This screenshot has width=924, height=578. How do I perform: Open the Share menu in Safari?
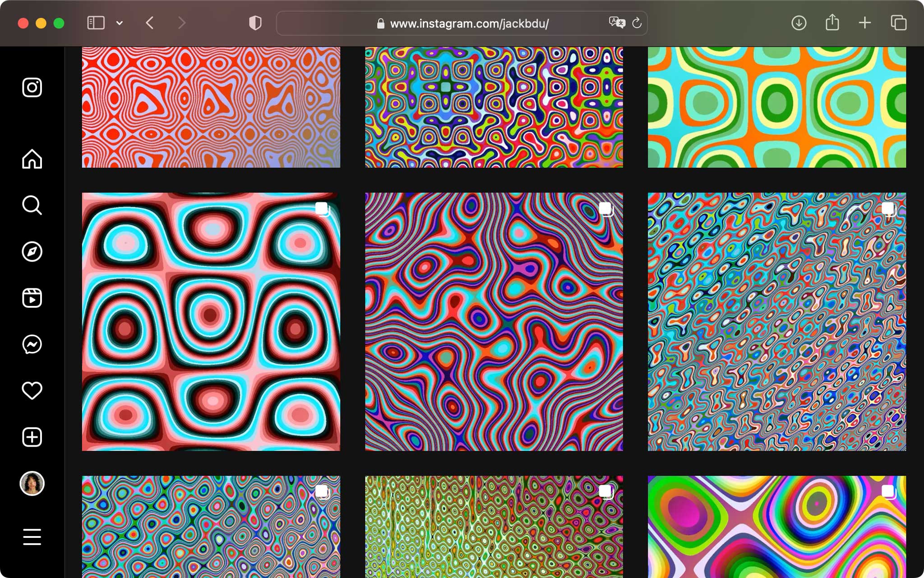(x=832, y=22)
